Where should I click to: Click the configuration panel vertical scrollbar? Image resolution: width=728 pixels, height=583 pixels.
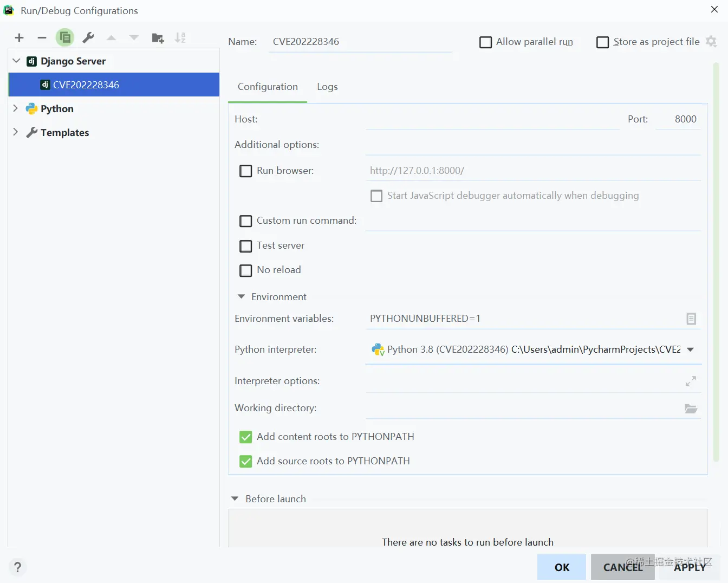coord(716,263)
